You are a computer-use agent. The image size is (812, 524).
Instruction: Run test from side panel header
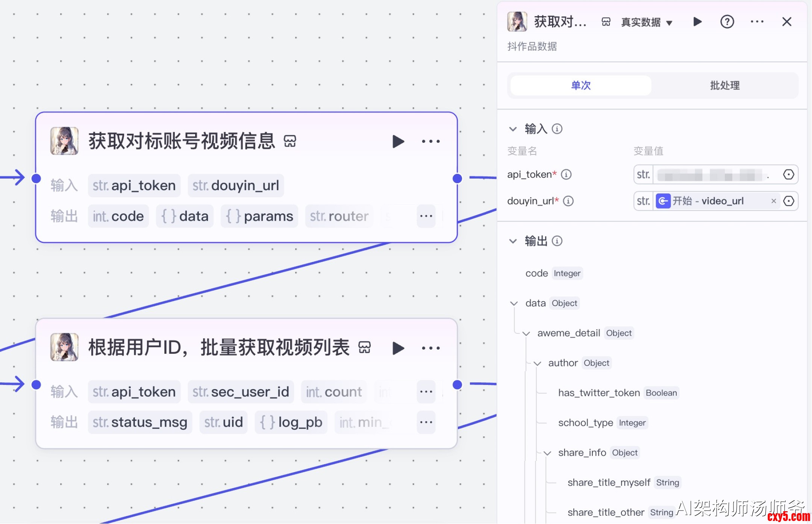pyautogui.click(x=697, y=22)
